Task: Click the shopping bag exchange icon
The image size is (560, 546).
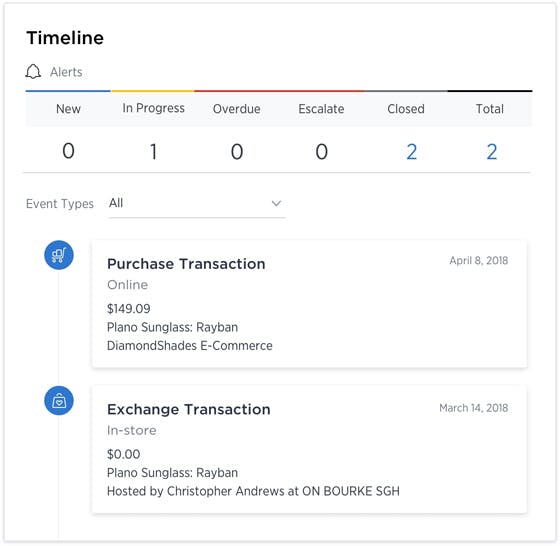Action: pos(59,401)
